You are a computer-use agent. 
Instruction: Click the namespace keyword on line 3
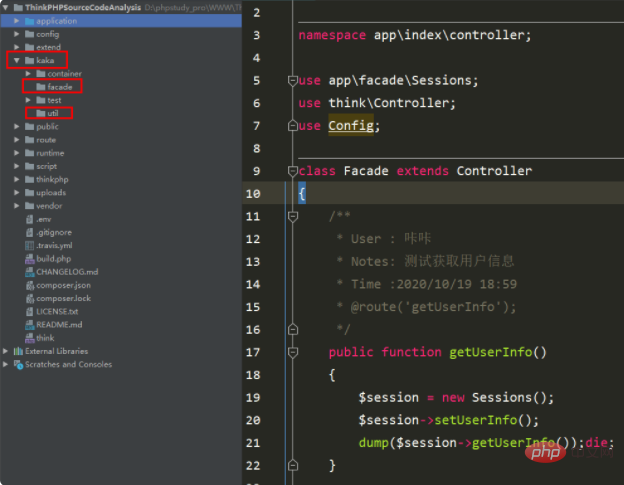(332, 35)
